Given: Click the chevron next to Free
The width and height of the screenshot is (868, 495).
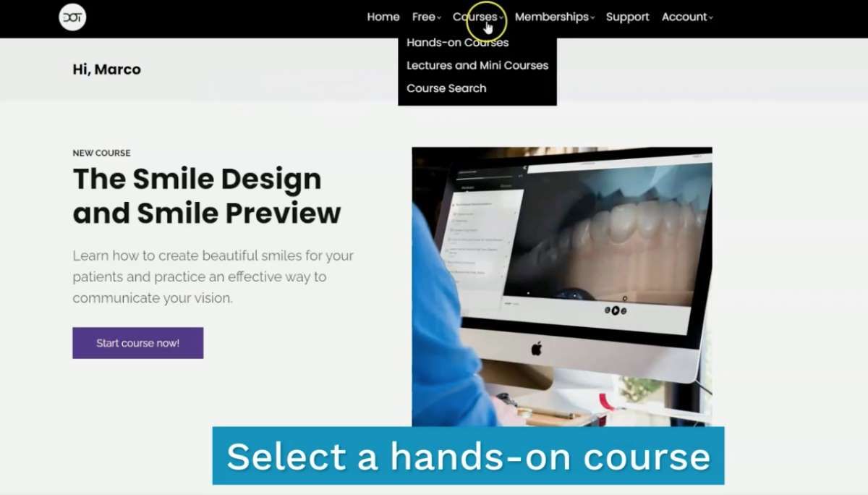Looking at the screenshot, I should (x=439, y=18).
